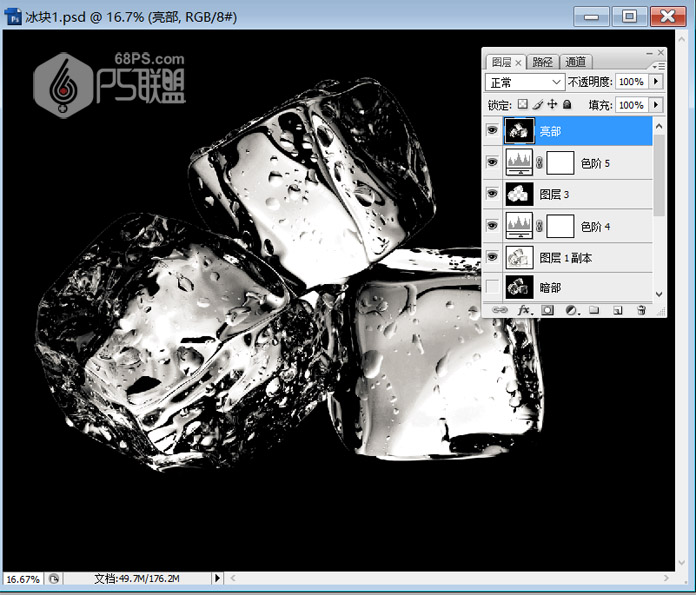696x595 pixels.
Task: Switch to the 通道 tab
Action: (x=575, y=62)
